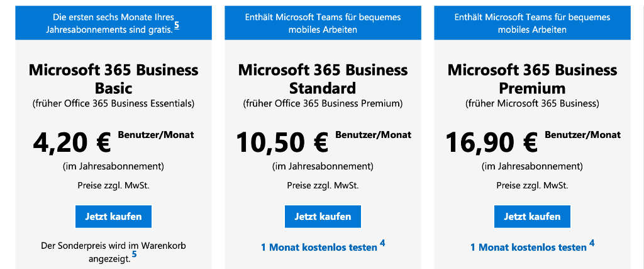The image size is (644, 269).
Task: Click the Microsoft Teams banner above Business Standard
Action: (x=323, y=23)
